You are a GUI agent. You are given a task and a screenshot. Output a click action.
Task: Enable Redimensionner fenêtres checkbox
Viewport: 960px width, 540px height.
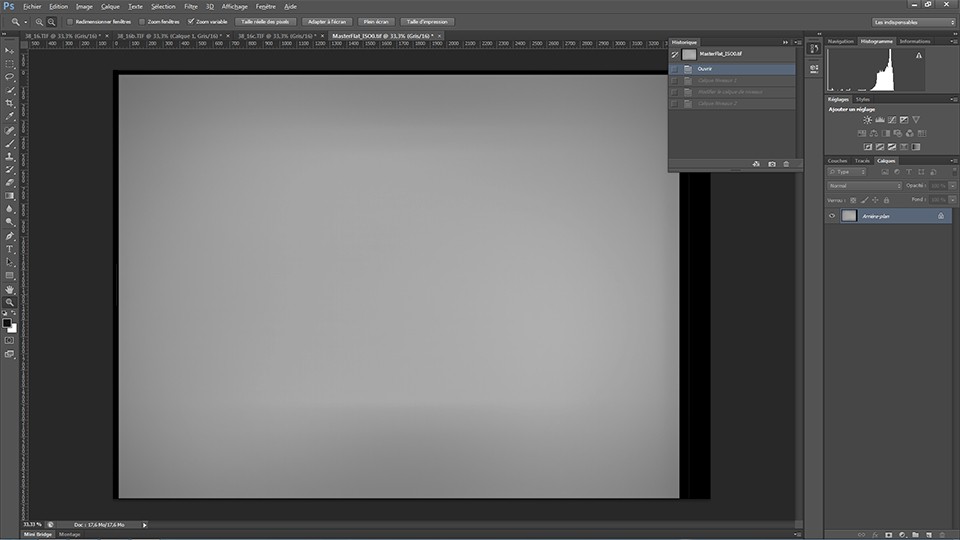click(70, 21)
